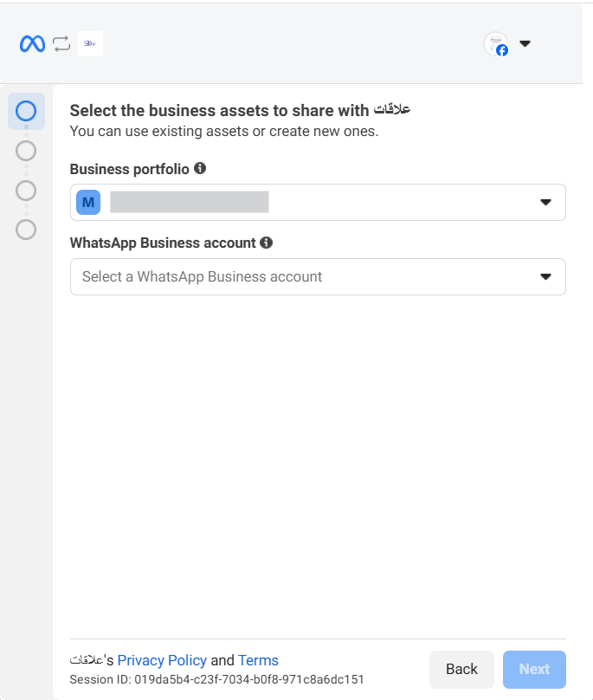The width and height of the screenshot is (593, 700).
Task: Open the Terms link
Action: pyautogui.click(x=258, y=660)
